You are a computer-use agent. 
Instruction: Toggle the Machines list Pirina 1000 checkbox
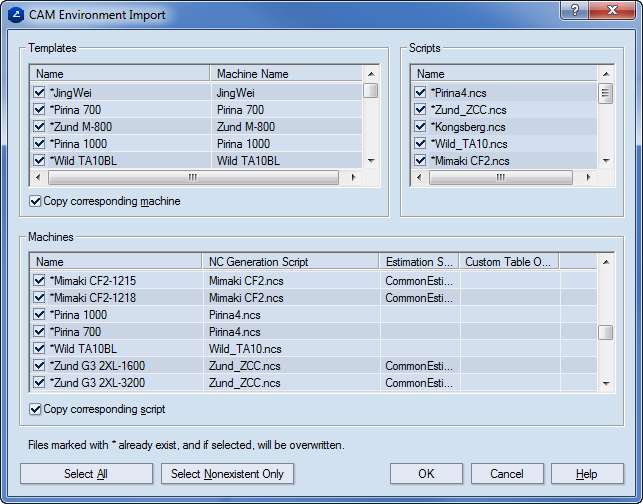pos(39,315)
